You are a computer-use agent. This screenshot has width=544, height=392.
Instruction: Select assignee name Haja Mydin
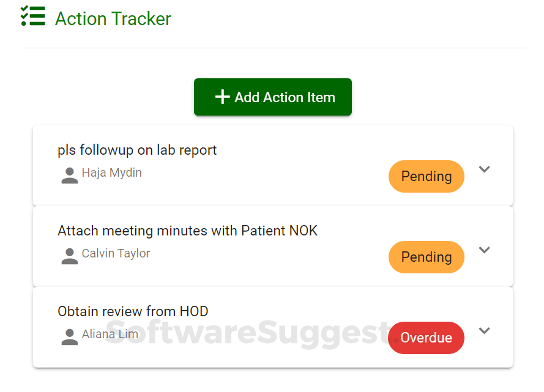pos(112,172)
